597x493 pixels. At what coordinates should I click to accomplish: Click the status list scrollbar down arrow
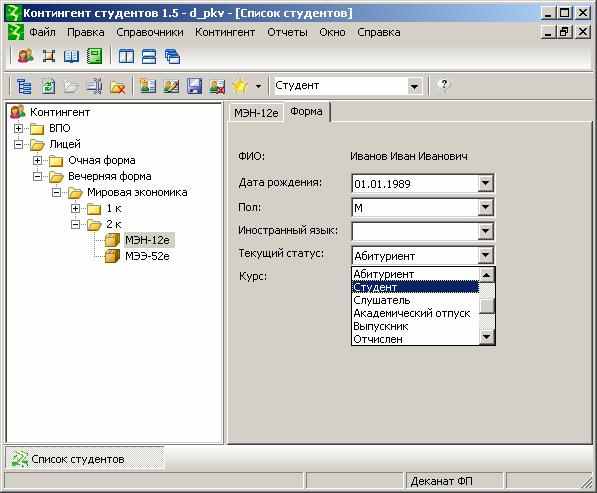(487, 337)
